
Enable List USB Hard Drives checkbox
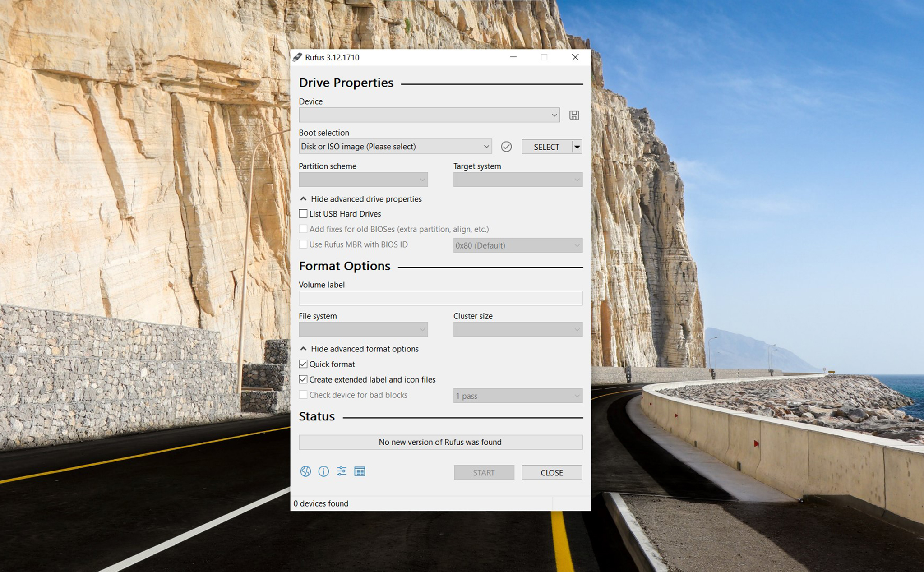tap(303, 213)
